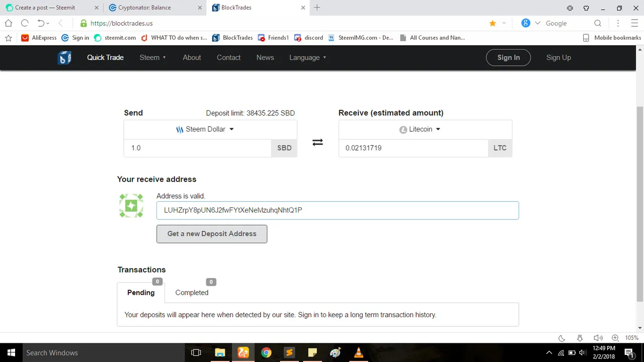Expand the Google search engine dropdown
The image size is (644, 362).
pos(537,23)
